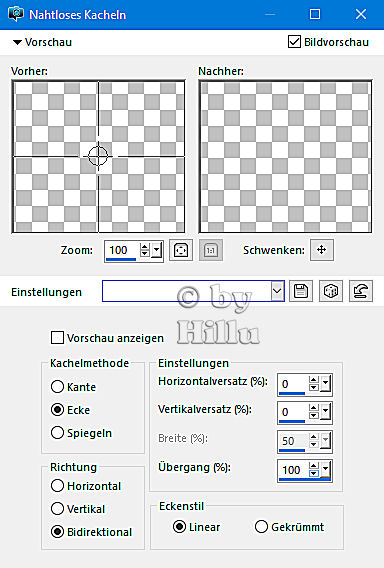Click the Breite value field showing 50
Screen dimensions: 384x568
(x=293, y=441)
